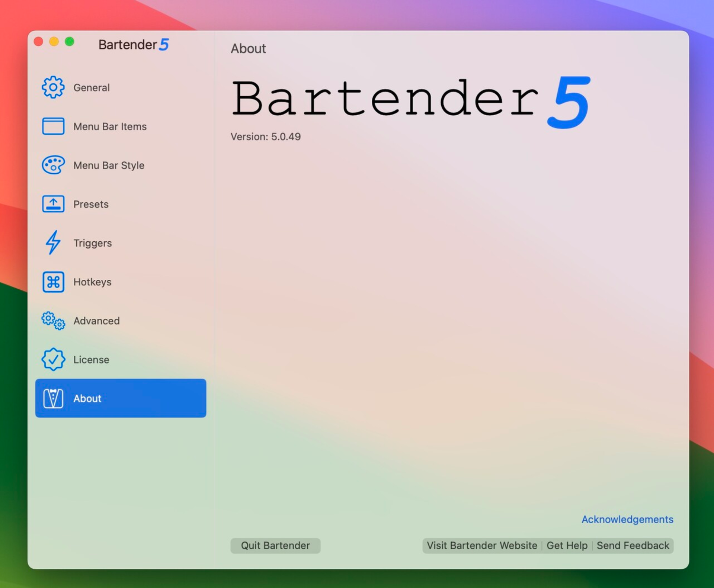Select the highlighted About row label
The image size is (714, 588).
click(87, 398)
